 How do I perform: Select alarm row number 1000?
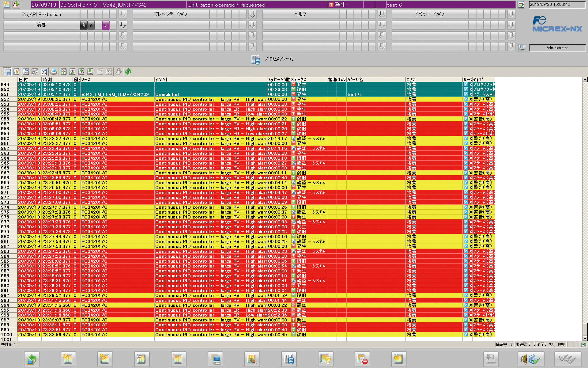pos(247,335)
